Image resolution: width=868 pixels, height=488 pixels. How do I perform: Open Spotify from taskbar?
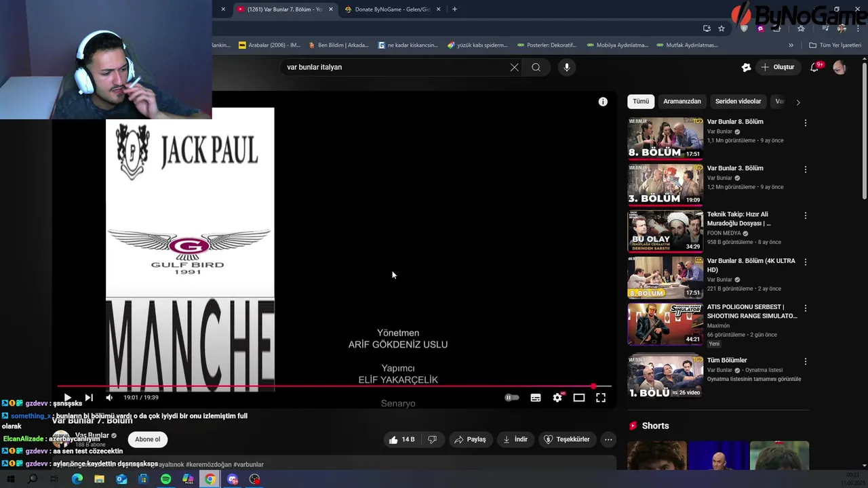tap(166, 479)
